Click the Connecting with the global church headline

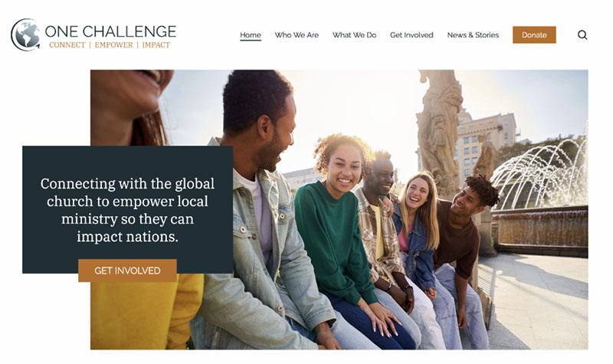click(127, 210)
